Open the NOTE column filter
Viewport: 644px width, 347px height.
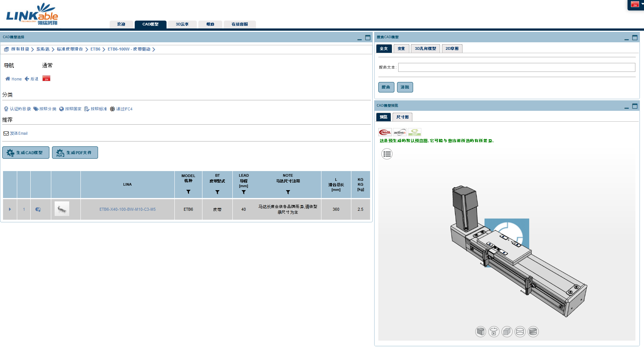tap(288, 192)
